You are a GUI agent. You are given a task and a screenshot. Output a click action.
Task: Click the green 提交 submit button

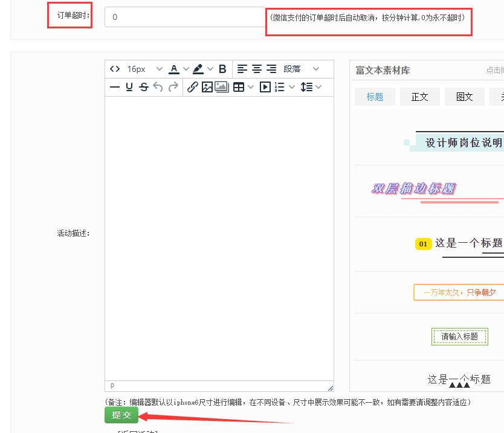click(121, 415)
